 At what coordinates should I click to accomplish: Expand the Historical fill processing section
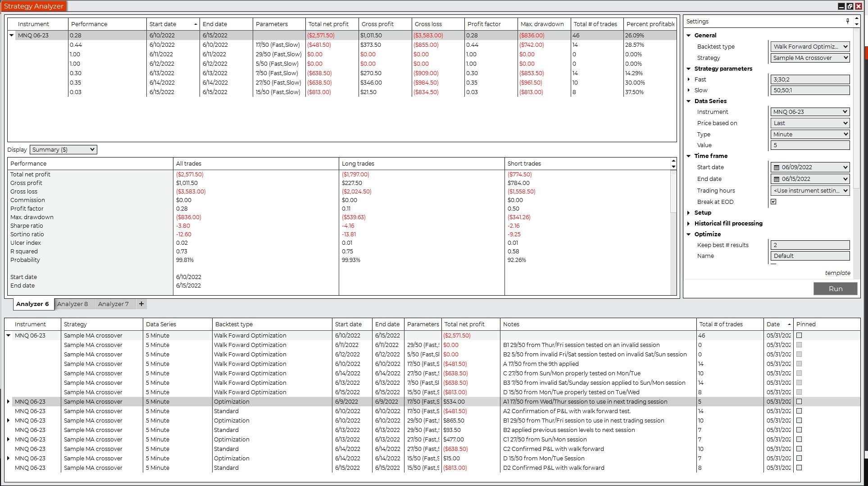689,224
